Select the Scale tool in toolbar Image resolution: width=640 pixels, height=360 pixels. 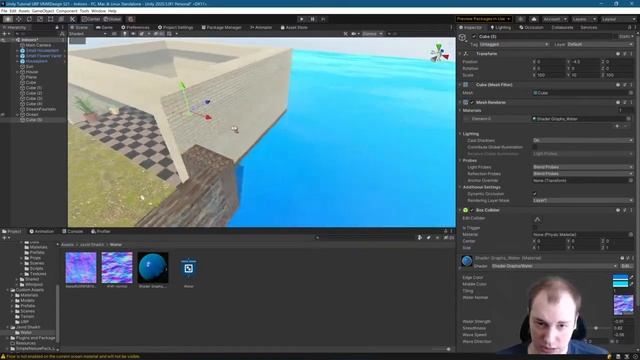pos(40,19)
